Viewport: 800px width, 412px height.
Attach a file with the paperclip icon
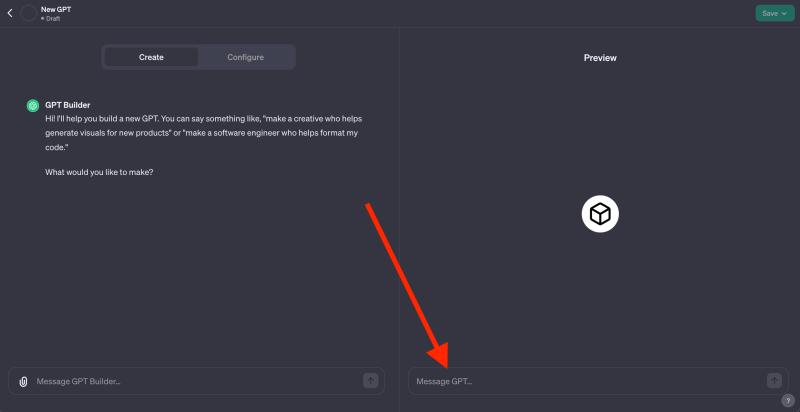click(x=23, y=381)
